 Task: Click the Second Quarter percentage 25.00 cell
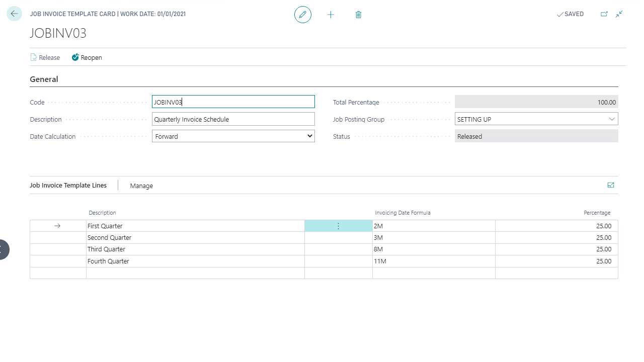[x=556, y=238]
